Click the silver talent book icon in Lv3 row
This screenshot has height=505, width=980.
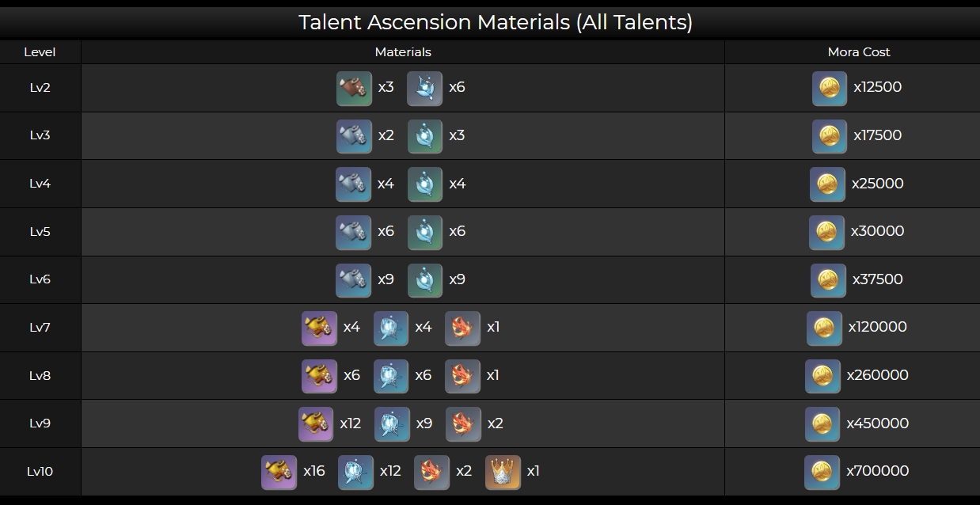click(x=353, y=136)
